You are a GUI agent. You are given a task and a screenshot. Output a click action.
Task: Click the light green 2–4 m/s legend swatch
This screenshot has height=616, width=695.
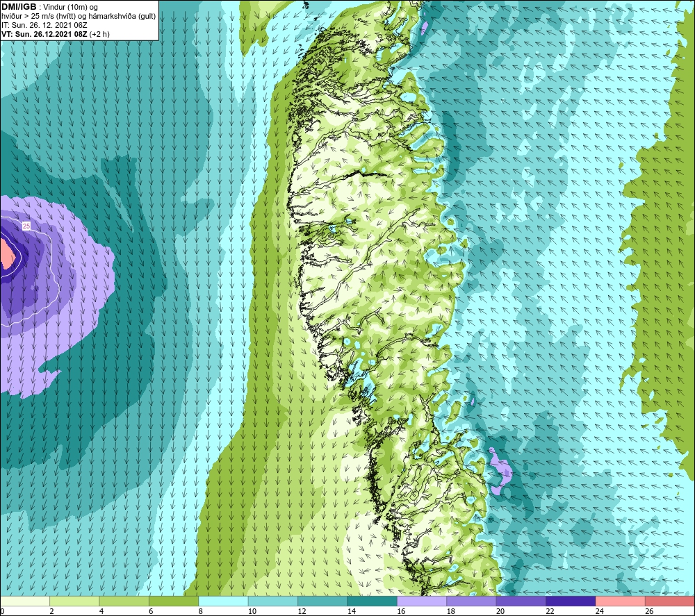coord(74,601)
